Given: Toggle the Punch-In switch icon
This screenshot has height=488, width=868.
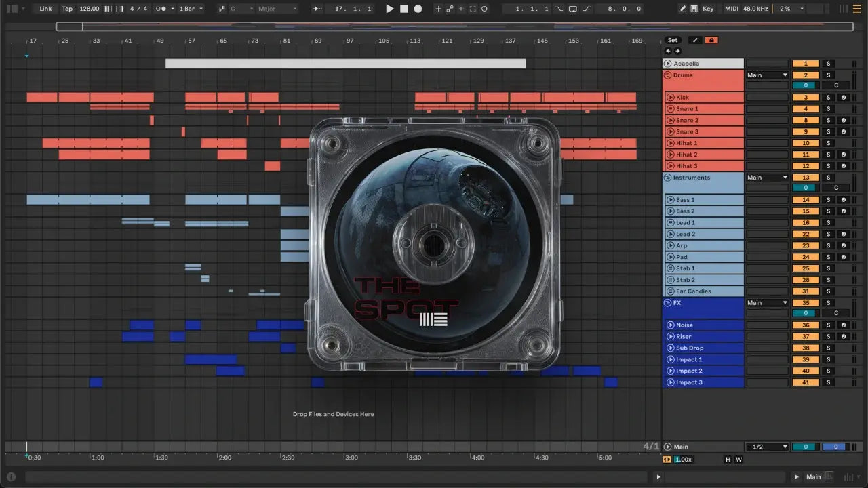Looking at the screenshot, I should [x=559, y=9].
